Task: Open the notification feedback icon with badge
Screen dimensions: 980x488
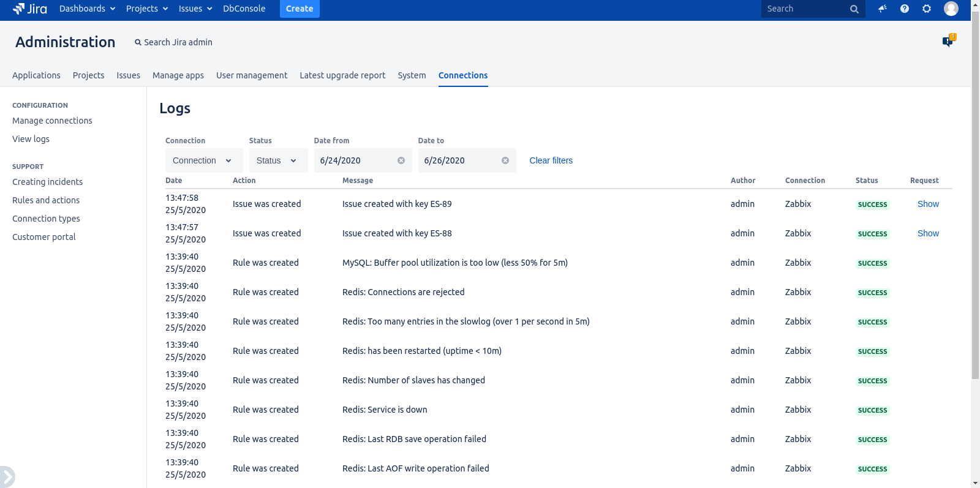Action: pos(948,41)
